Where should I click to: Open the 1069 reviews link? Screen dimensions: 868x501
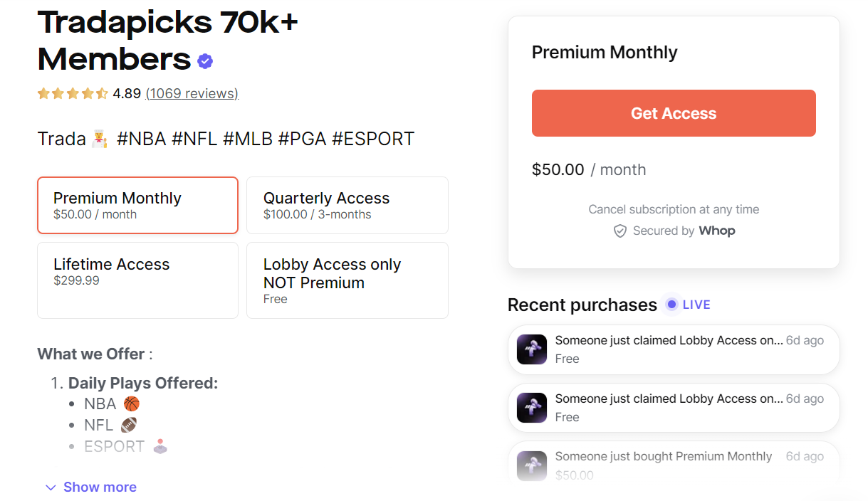click(x=192, y=93)
